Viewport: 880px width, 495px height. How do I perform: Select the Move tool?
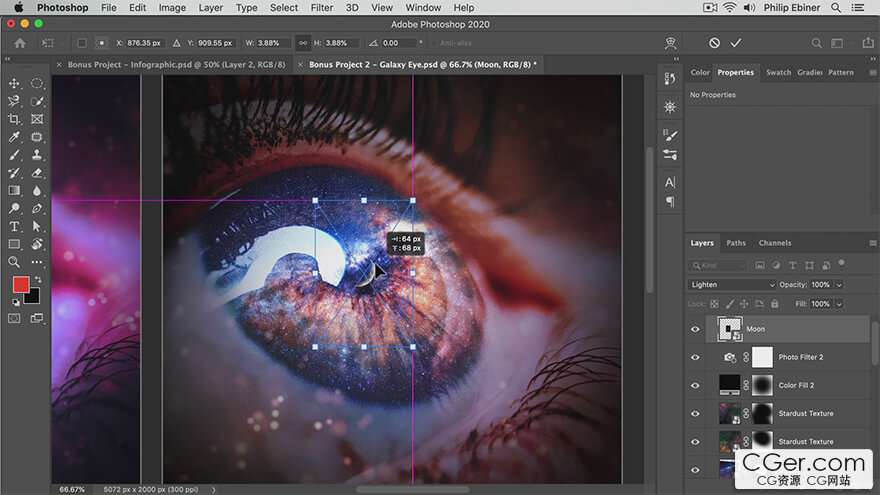coord(15,84)
